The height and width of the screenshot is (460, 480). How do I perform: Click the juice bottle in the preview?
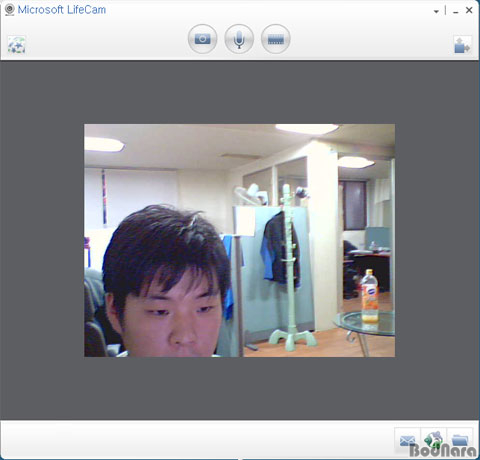[x=370, y=296]
